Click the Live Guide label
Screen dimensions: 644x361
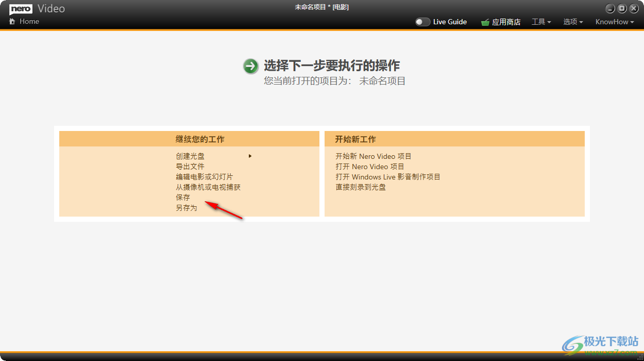click(450, 22)
